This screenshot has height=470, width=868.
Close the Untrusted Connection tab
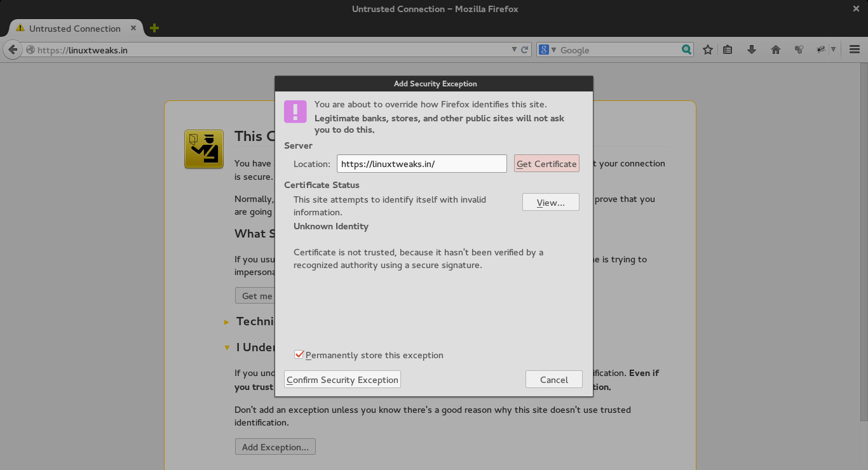133,28
